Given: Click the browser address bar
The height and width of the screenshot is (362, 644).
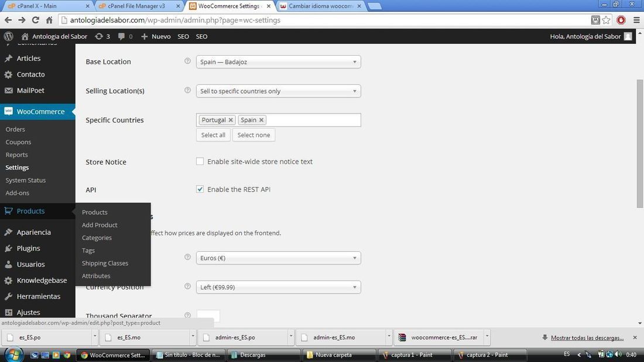Looking at the screenshot, I should (324, 20).
